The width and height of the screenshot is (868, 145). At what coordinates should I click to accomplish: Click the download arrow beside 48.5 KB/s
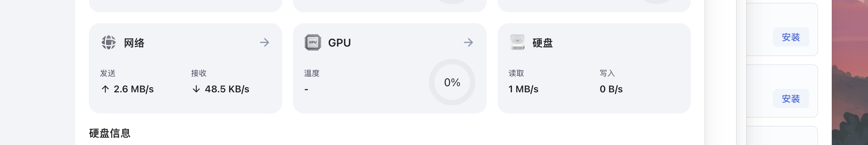point(196,89)
